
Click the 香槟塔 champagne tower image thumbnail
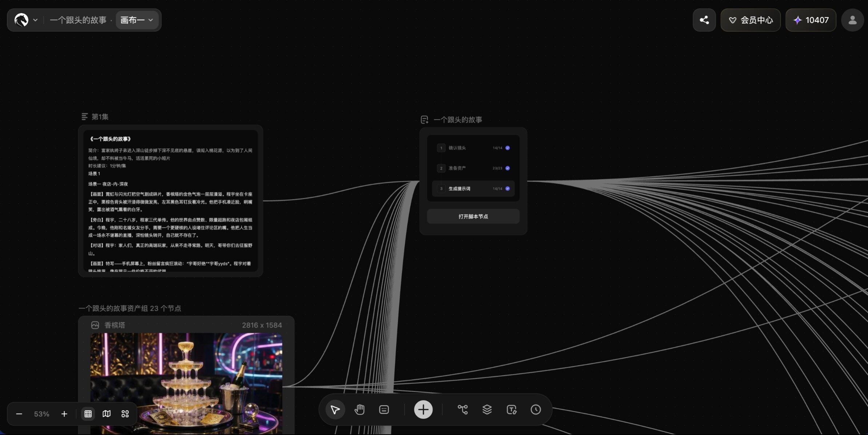pyautogui.click(x=186, y=383)
